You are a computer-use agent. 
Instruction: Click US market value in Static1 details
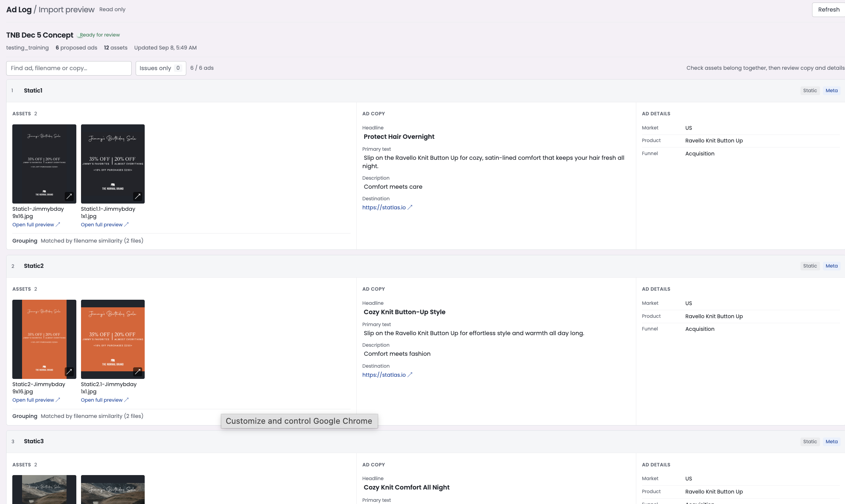tap(688, 128)
